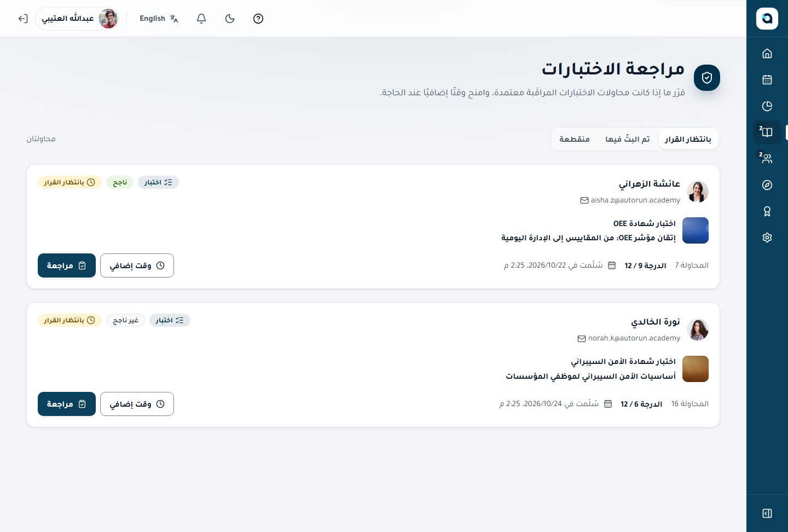Viewport: 788px width, 532px height.
Task: Click the shield icon beside page title
Action: pos(707,78)
